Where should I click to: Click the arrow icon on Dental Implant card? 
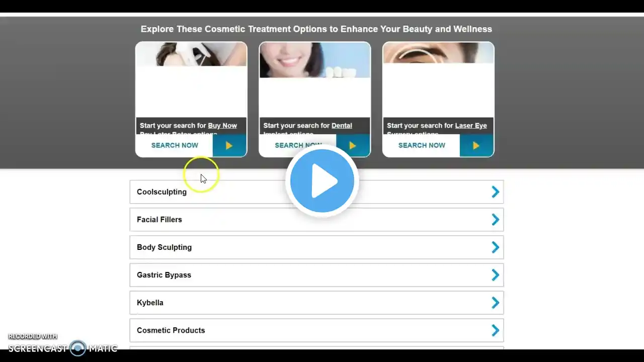pos(353,145)
